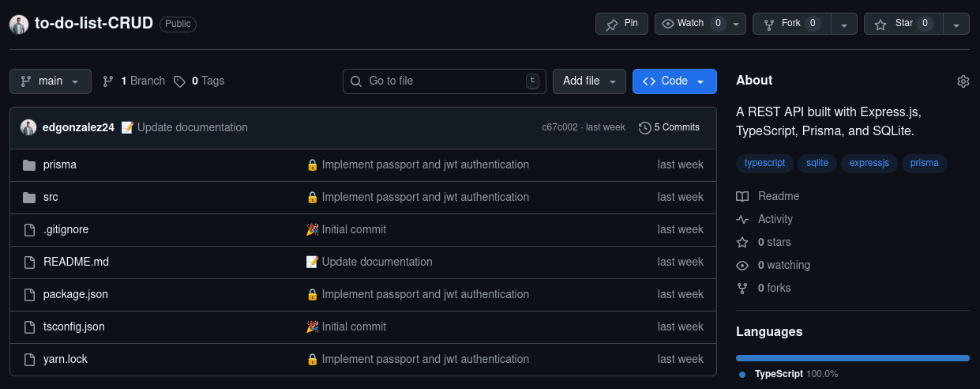Select the expressjs topic tag
This screenshot has width=980, height=389.
coord(869,163)
